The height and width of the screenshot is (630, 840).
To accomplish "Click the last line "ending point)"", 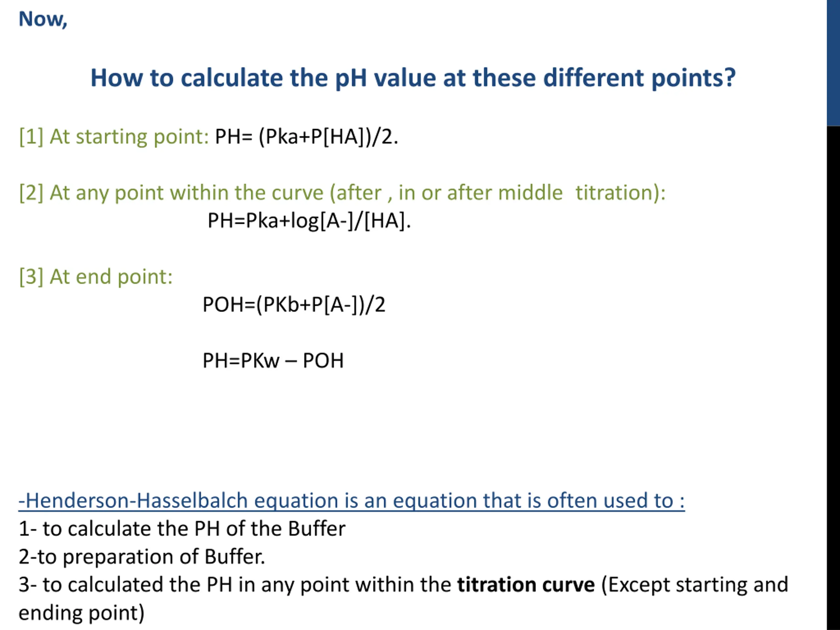I will (x=81, y=613).
